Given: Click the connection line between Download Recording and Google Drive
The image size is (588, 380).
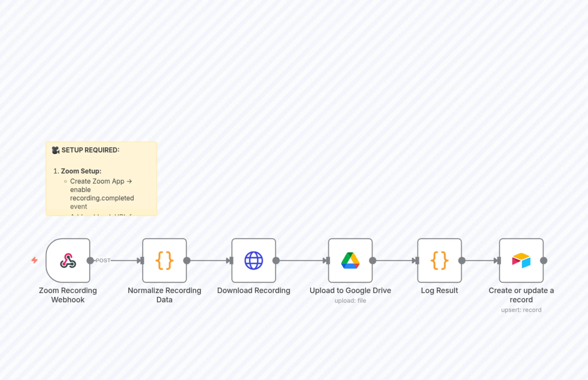Looking at the screenshot, I should (301, 260).
